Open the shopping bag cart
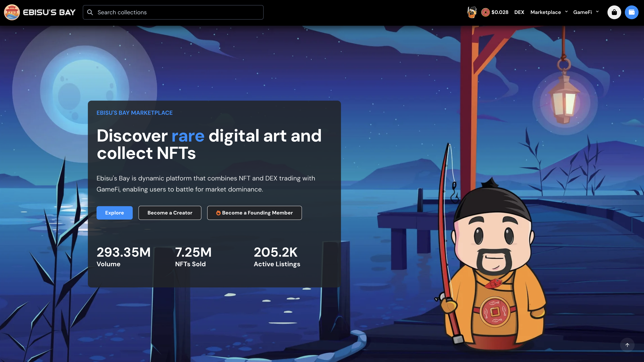644x362 pixels. (614, 12)
